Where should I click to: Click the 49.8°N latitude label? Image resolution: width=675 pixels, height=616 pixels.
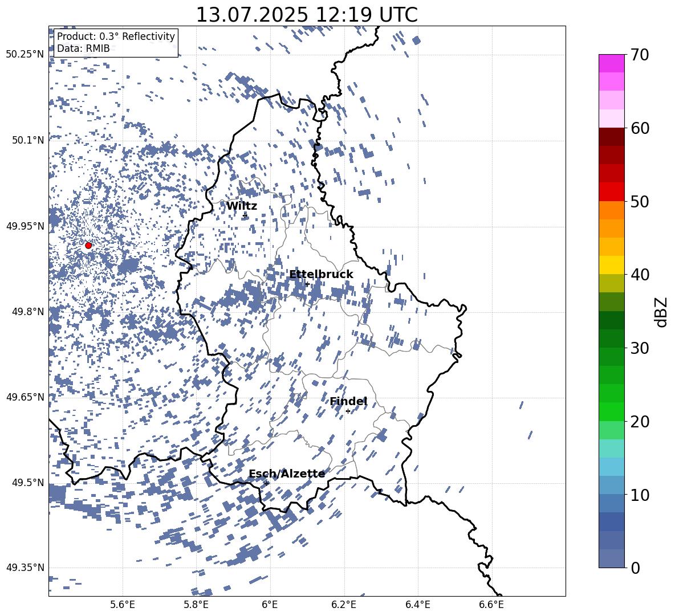[27, 312]
